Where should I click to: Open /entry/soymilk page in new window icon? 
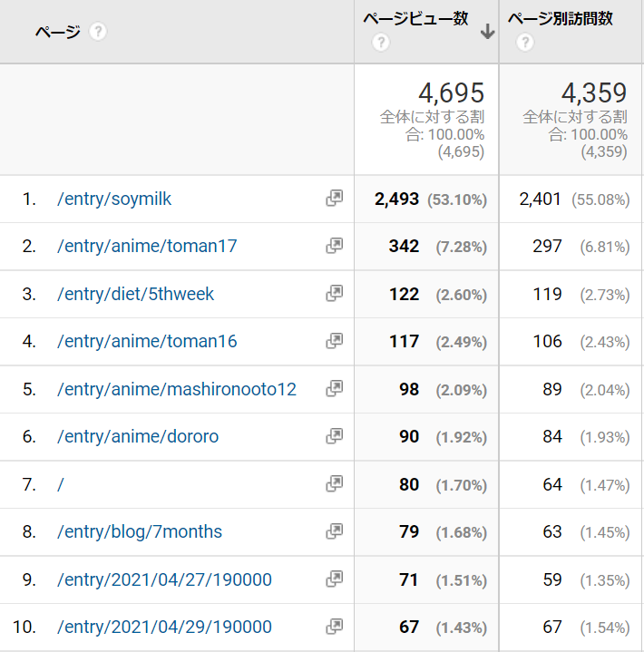point(335,199)
